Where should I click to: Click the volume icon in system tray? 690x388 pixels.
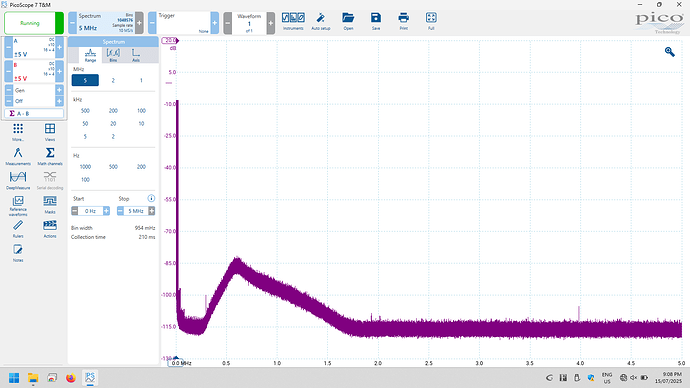click(x=634, y=377)
